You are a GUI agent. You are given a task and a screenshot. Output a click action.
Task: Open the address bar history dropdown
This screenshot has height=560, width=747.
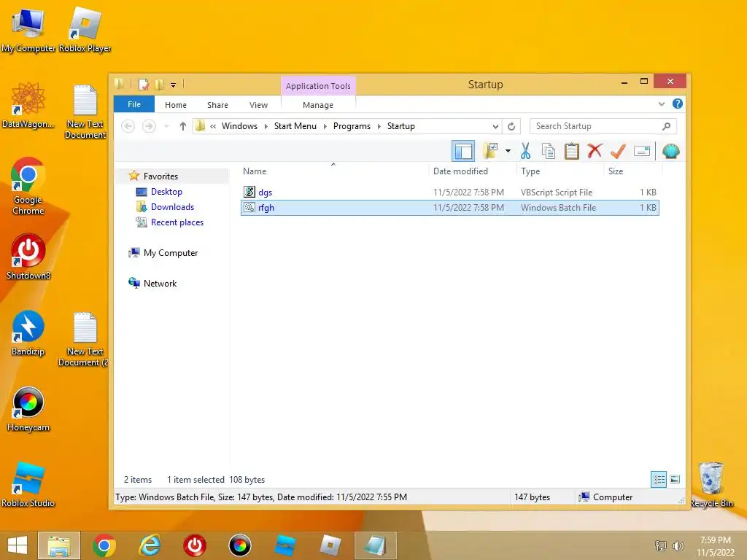495,126
